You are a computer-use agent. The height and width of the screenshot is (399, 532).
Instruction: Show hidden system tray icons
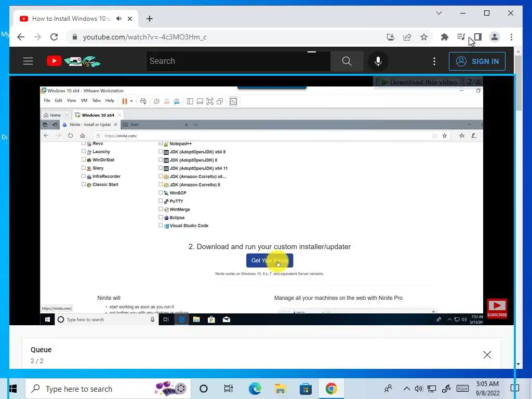pos(406,389)
